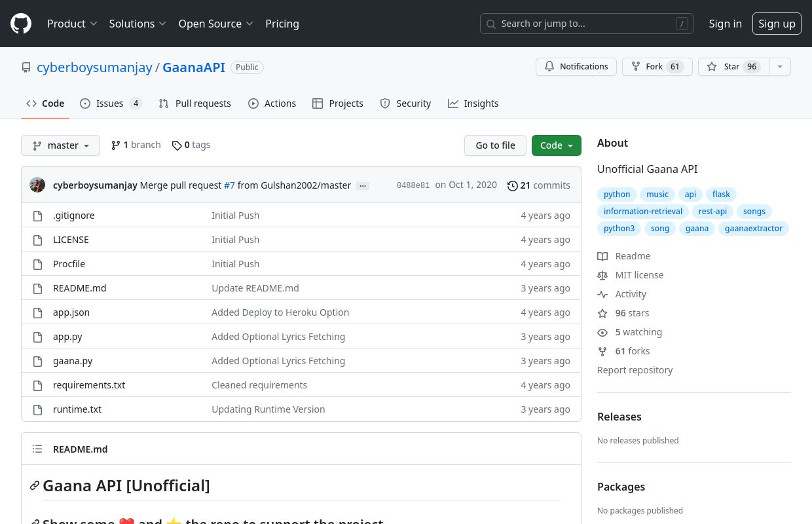Open pull request #7 link

[229, 185]
